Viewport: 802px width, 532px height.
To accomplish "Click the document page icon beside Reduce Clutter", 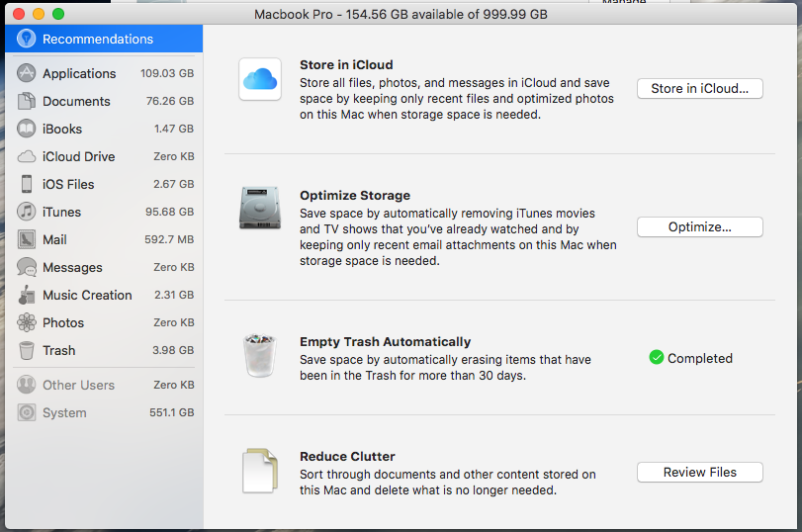I will pyautogui.click(x=260, y=471).
